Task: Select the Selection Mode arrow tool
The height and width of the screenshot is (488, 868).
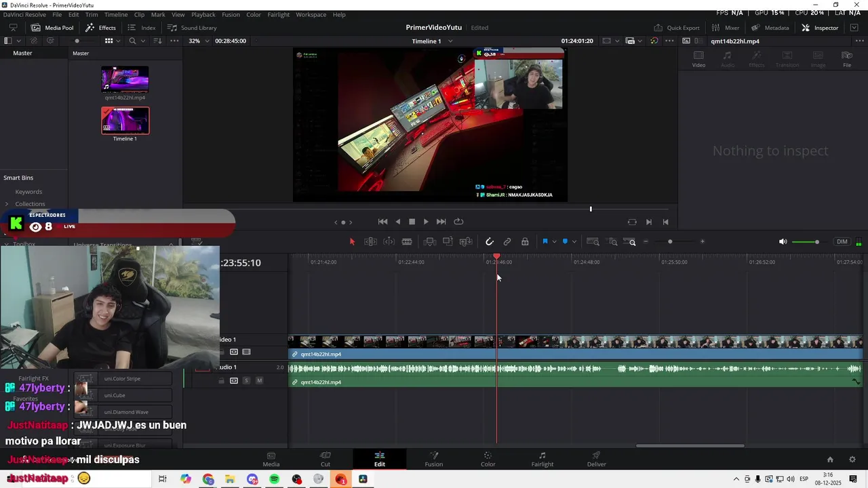Action: [x=352, y=242]
